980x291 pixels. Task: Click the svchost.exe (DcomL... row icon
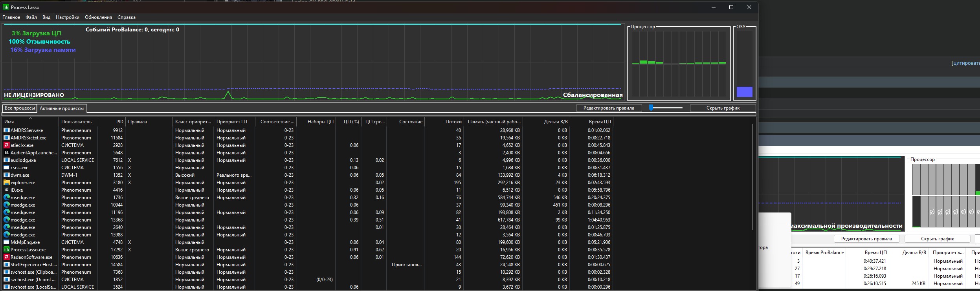click(6, 280)
